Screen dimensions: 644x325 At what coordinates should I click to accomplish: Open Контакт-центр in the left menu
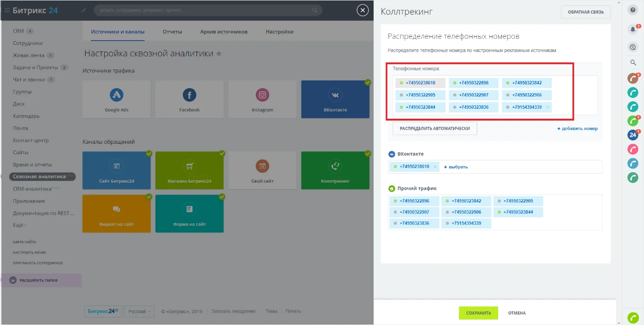point(31,141)
